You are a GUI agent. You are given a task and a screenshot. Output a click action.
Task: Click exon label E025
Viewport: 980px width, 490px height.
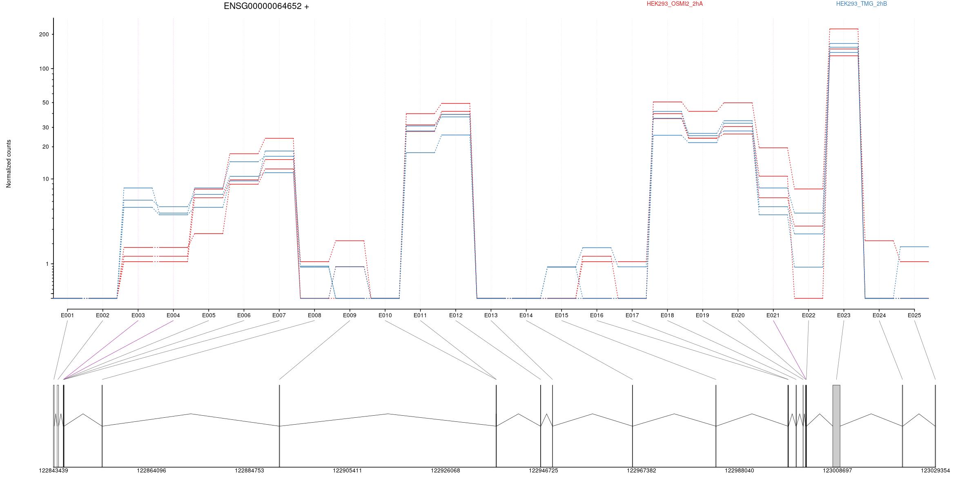[914, 315]
